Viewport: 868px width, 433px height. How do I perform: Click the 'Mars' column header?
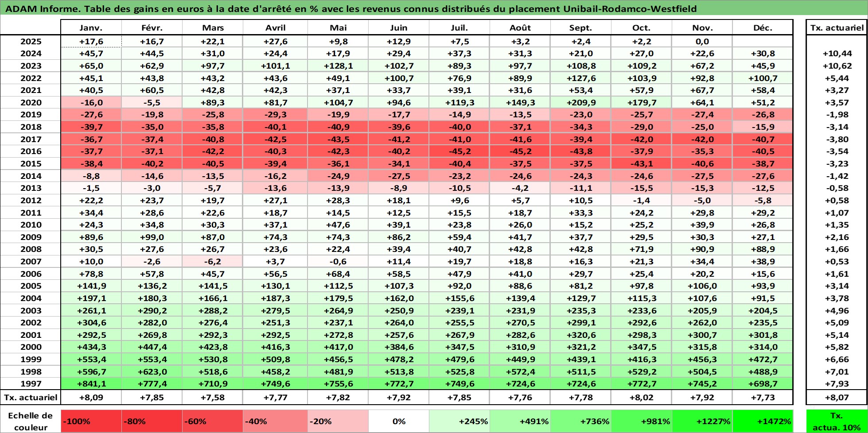coord(213,27)
